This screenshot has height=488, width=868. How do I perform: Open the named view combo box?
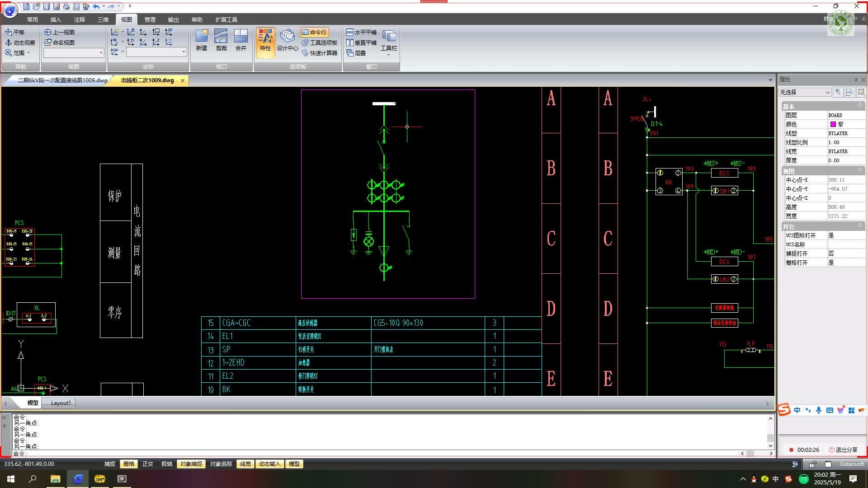pyautogui.click(x=74, y=53)
